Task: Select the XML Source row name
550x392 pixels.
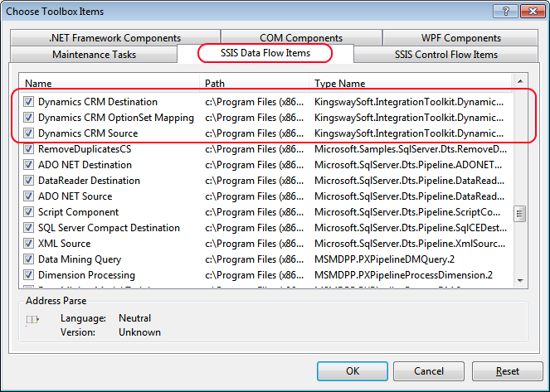Action: click(64, 244)
